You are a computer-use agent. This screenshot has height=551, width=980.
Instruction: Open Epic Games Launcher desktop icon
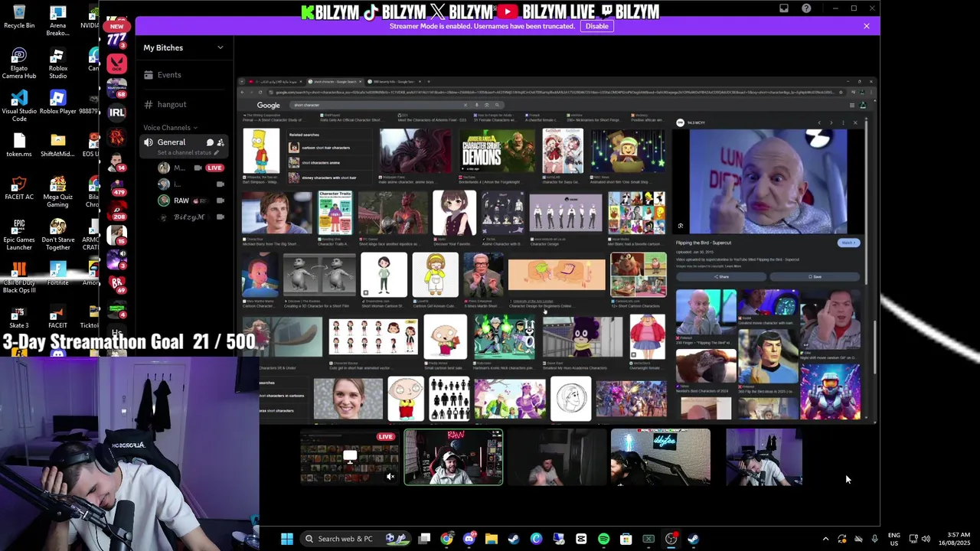pos(19,235)
